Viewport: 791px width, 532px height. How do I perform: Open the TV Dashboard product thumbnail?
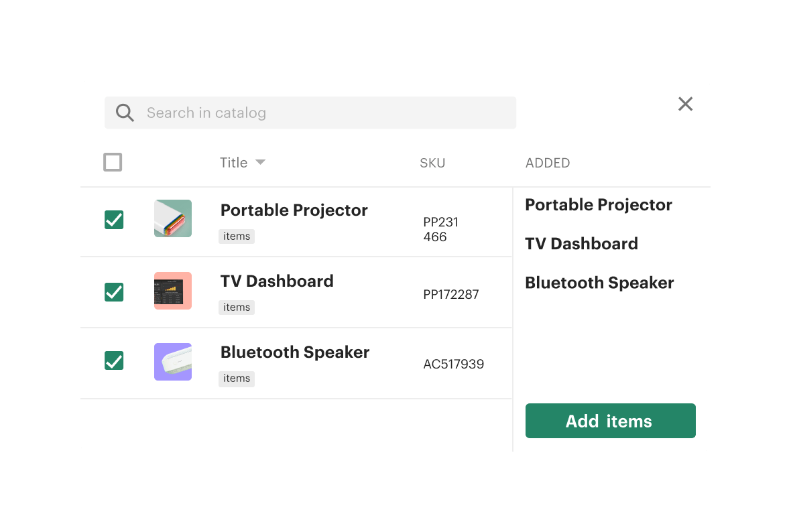(x=172, y=291)
